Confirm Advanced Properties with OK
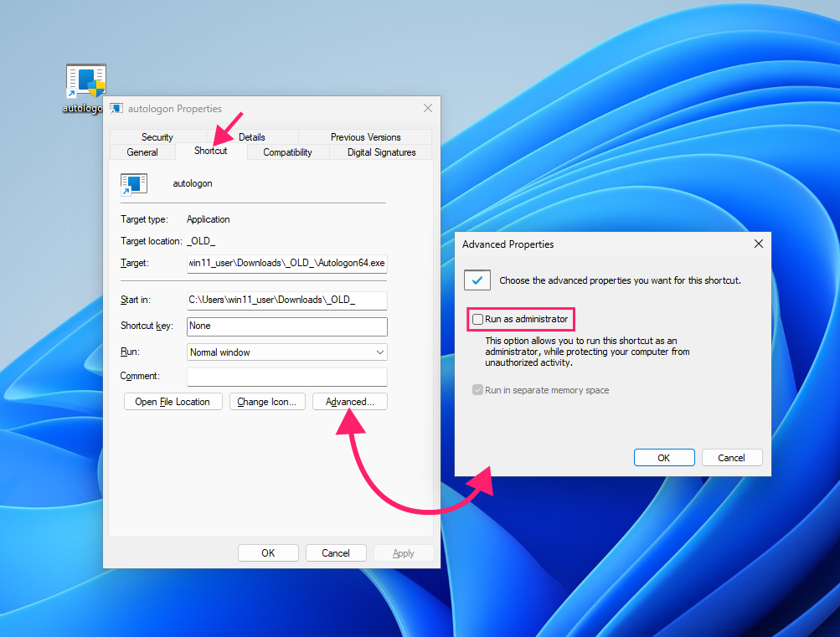840x637 pixels. 664,458
